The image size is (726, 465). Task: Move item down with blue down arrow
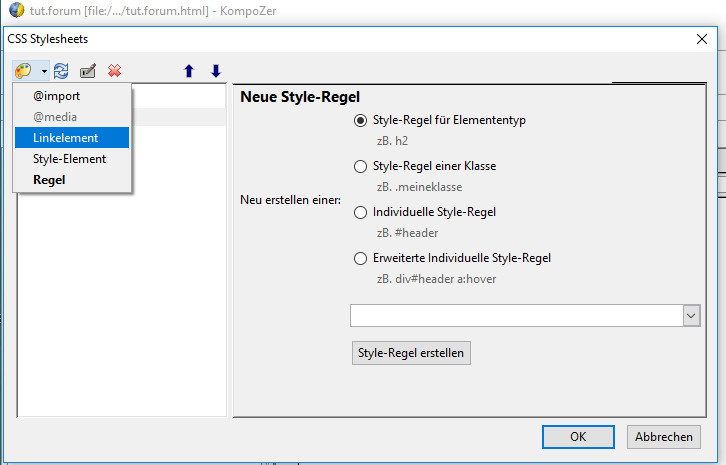tap(216, 71)
